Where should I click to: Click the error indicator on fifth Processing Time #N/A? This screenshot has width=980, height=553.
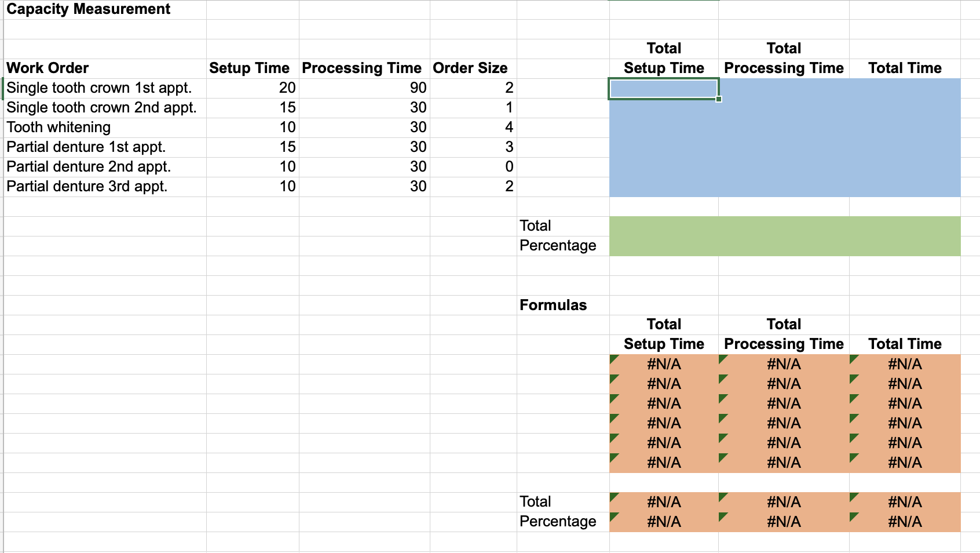tap(722, 438)
